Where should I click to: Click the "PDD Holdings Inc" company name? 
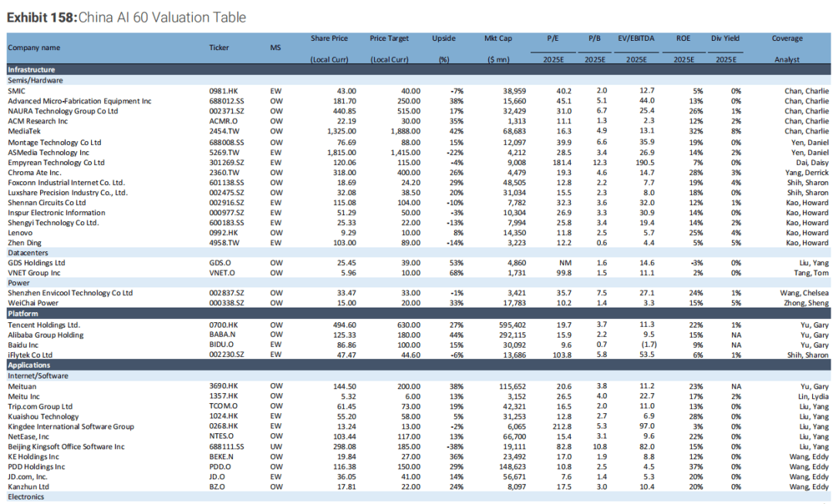click(36, 467)
